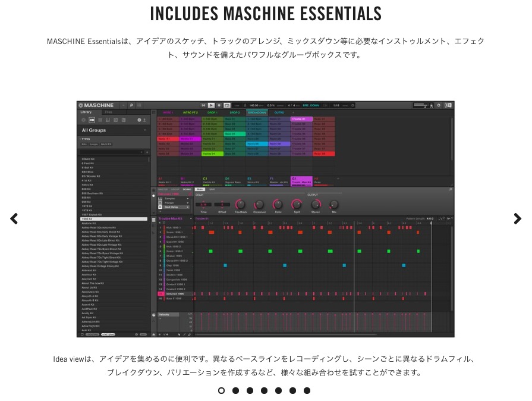The height and width of the screenshot is (401, 532).
Task: Click the Maschine browser search magnifier icon
Action: (131, 105)
